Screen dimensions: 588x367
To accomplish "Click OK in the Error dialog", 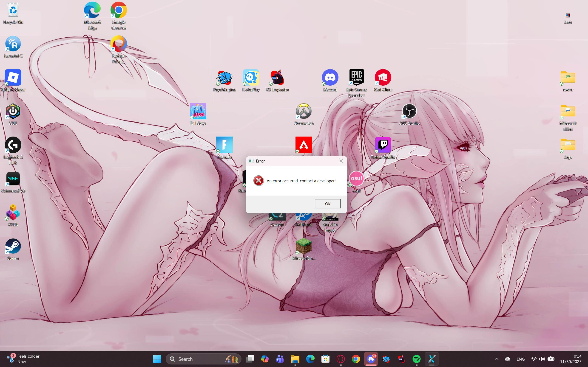I will tap(327, 204).
